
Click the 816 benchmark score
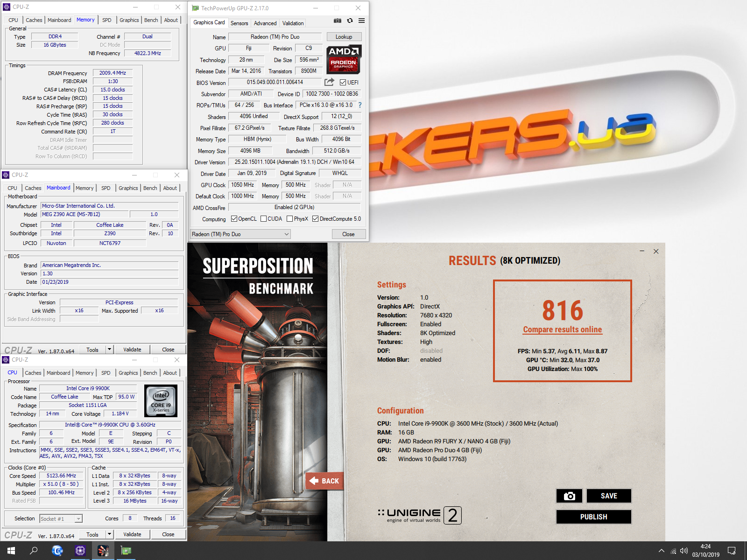pyautogui.click(x=563, y=310)
